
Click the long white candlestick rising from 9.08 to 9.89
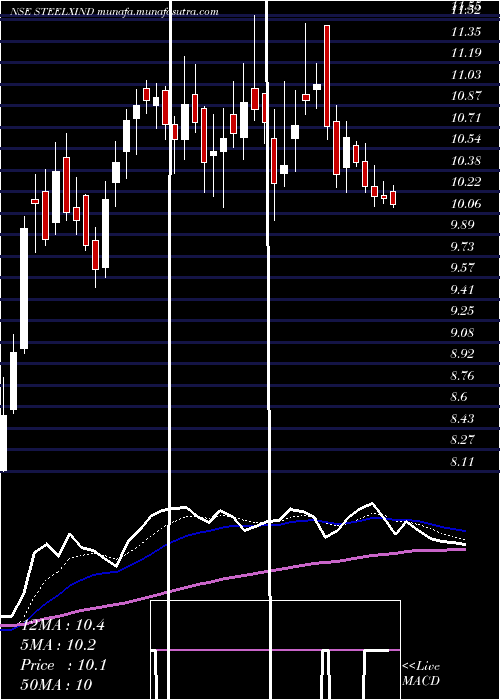[x=24, y=288]
